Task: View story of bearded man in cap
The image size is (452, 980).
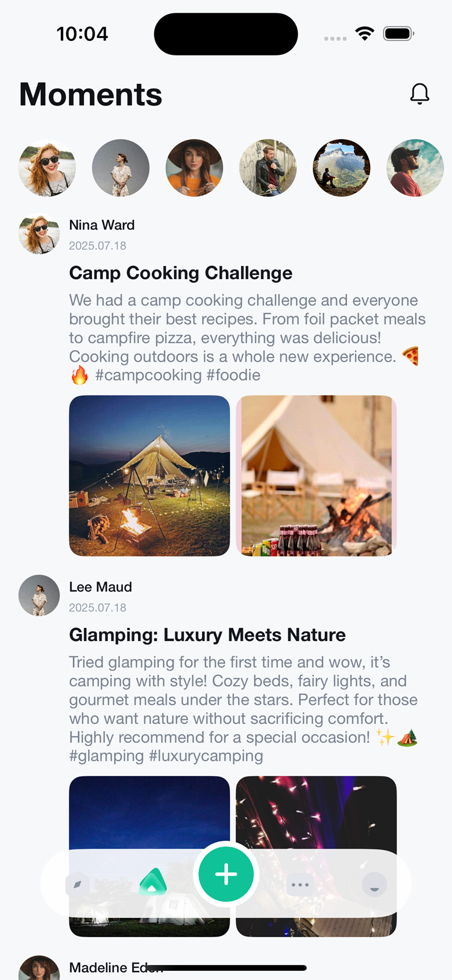Action: pyautogui.click(x=415, y=168)
